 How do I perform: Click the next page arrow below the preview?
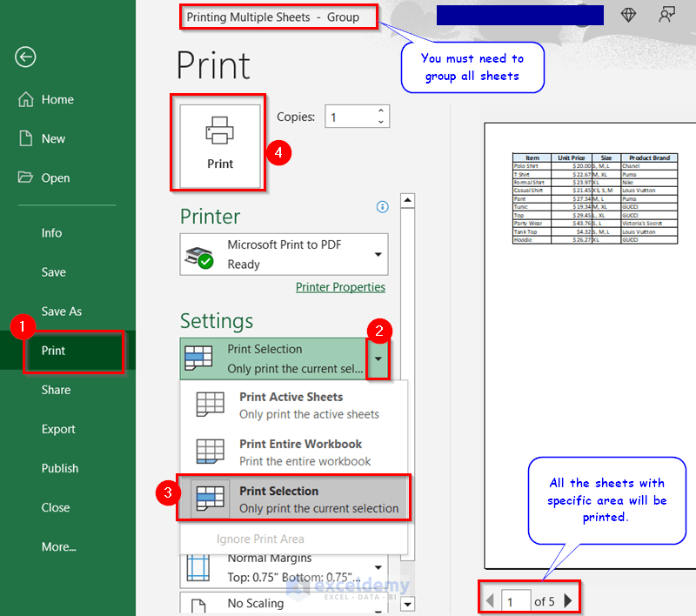tap(566, 599)
